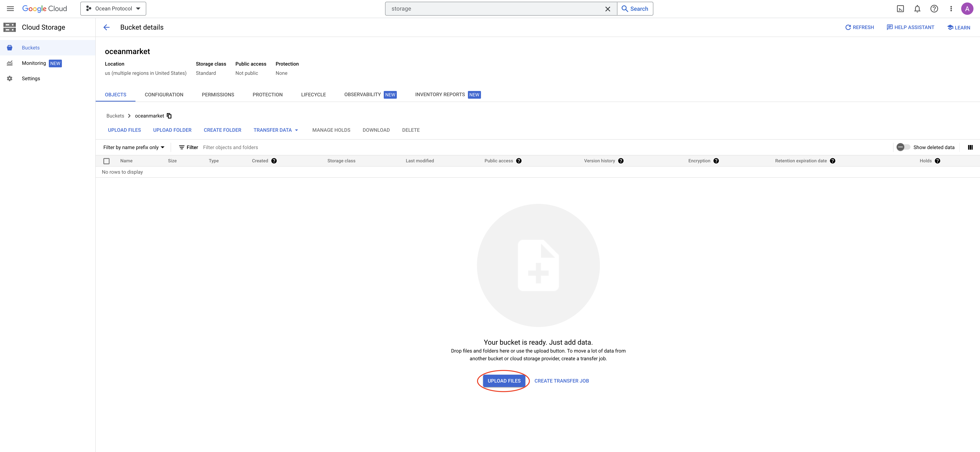980x452 pixels.
Task: Open Filter by name prefix only dropdown
Action: 134,147
